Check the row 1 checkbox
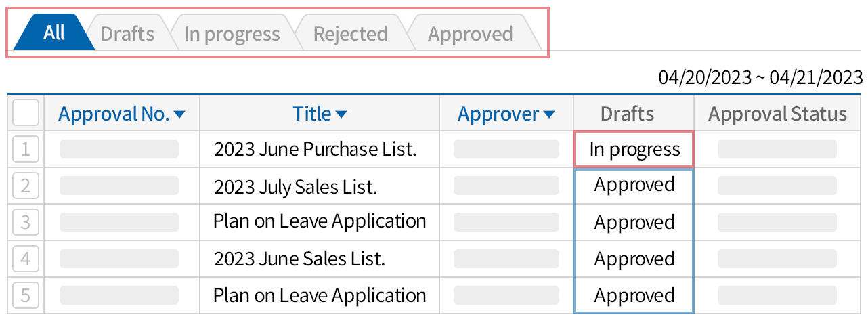This screenshot has height=321, width=868. [26, 149]
